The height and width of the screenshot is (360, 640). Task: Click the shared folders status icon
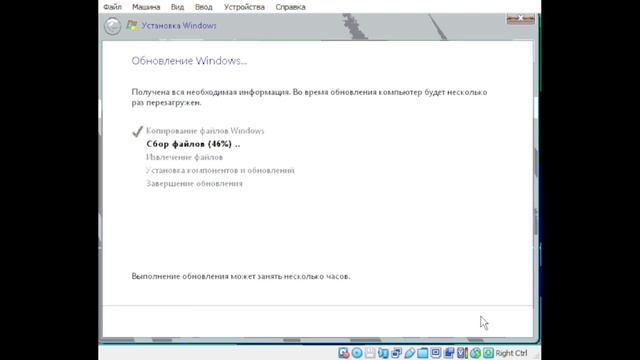click(422, 353)
